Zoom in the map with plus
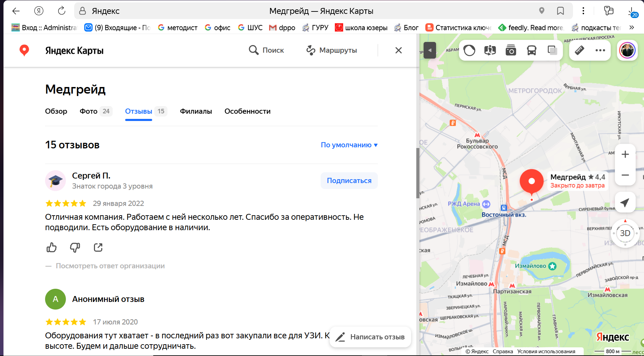The height and width of the screenshot is (356, 644). 625,154
